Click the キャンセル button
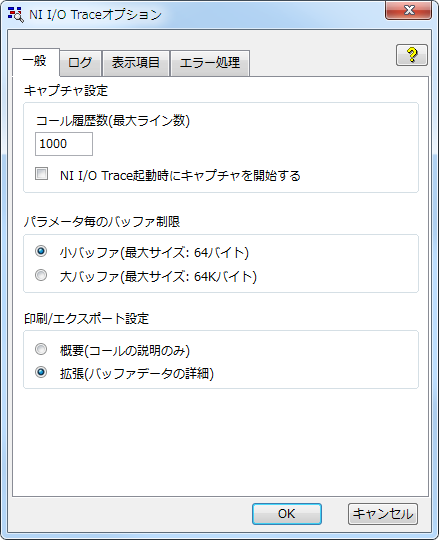 point(383,514)
